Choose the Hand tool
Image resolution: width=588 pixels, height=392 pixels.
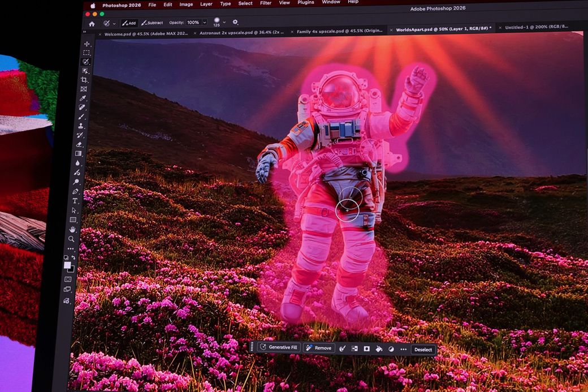pyautogui.click(x=72, y=229)
